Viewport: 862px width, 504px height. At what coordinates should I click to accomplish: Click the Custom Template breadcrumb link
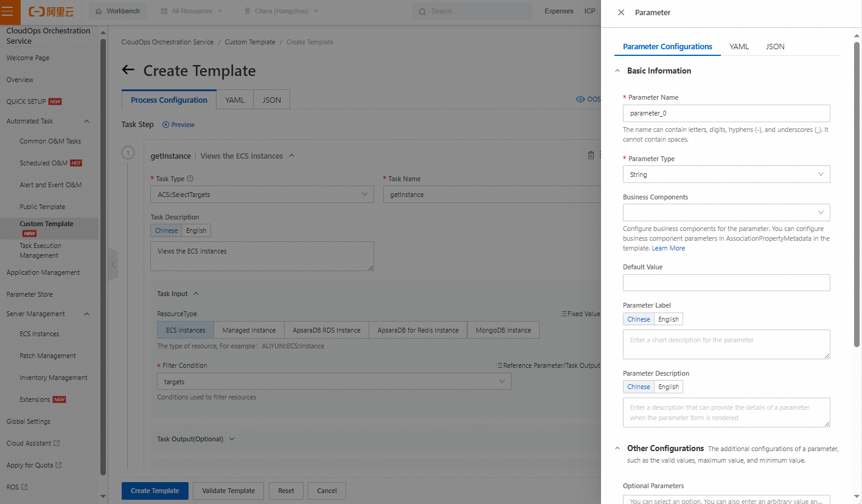click(250, 42)
